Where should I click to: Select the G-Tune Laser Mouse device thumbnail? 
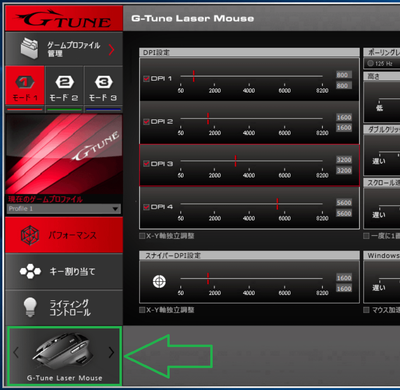64,352
